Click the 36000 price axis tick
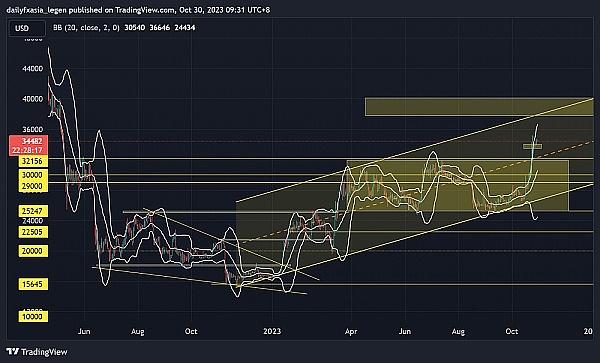The width and height of the screenshot is (600, 363). [x=33, y=129]
